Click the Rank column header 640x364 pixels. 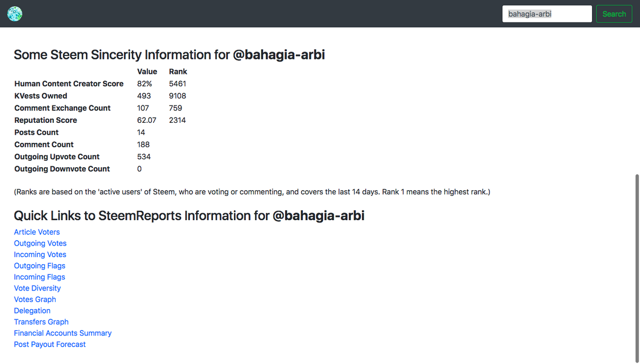click(x=178, y=72)
